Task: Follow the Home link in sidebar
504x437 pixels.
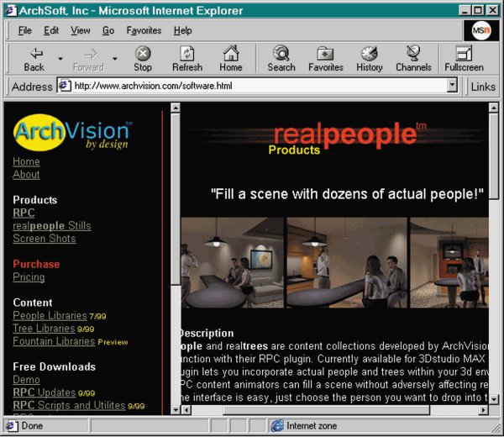Action: (x=26, y=161)
